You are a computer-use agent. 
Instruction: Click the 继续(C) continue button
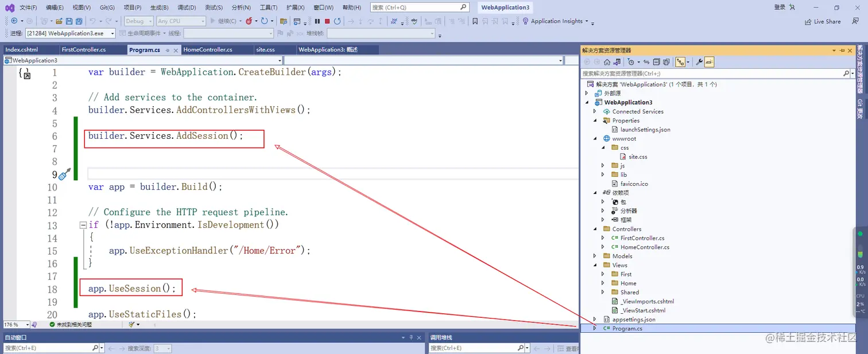coord(224,21)
